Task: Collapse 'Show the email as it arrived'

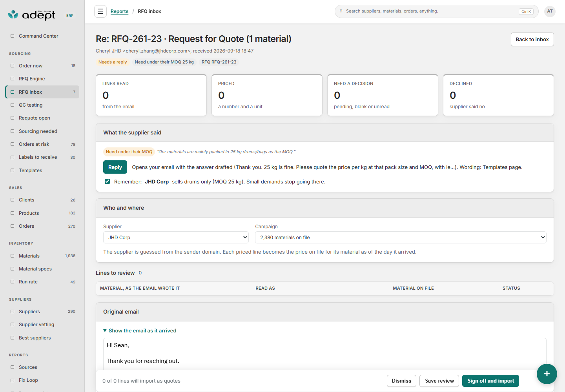Action: 140,331
